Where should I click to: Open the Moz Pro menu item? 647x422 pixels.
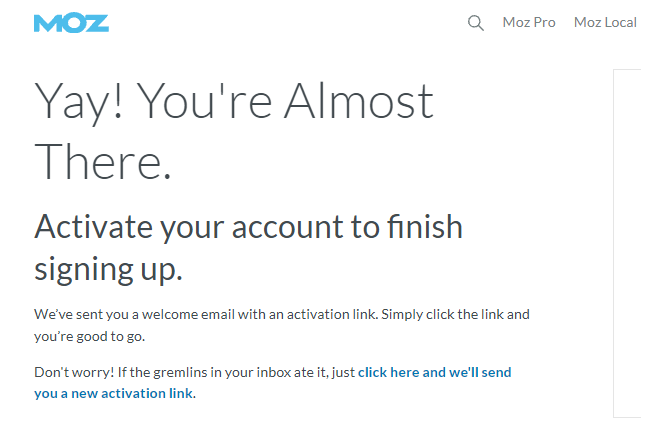point(529,22)
